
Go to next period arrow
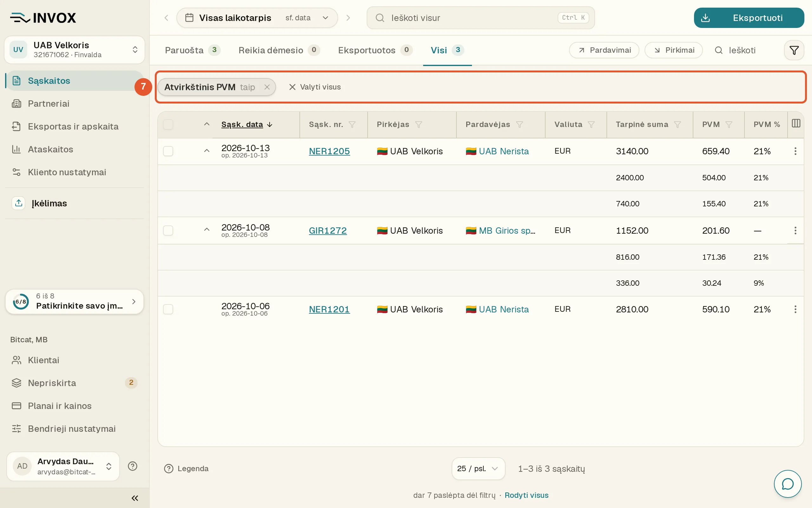pos(348,18)
